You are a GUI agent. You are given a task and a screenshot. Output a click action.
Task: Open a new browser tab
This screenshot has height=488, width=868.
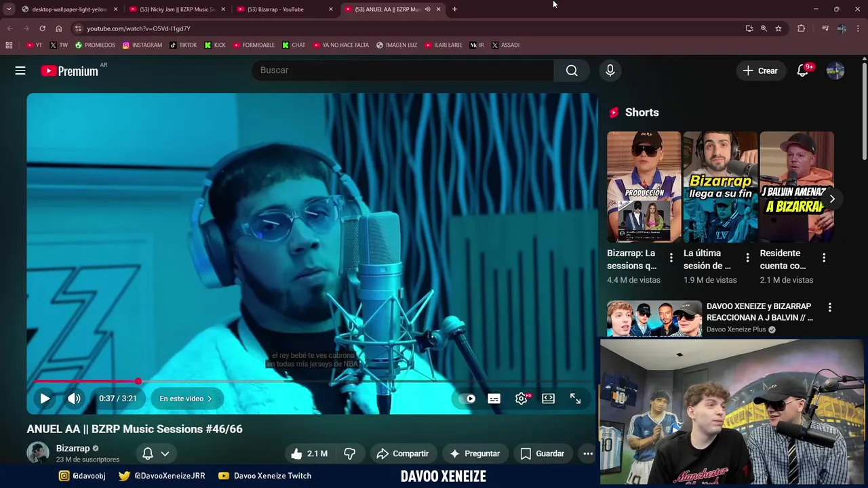pyautogui.click(x=454, y=9)
